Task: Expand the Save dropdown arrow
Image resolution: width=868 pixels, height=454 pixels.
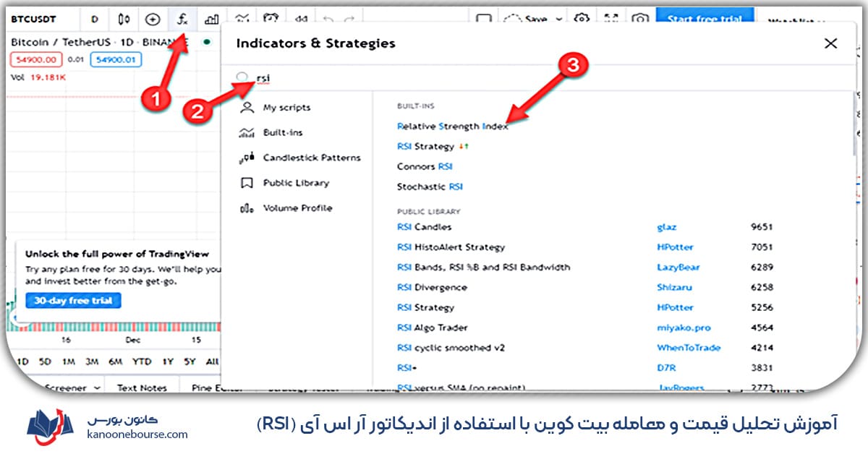Action: tap(558, 20)
